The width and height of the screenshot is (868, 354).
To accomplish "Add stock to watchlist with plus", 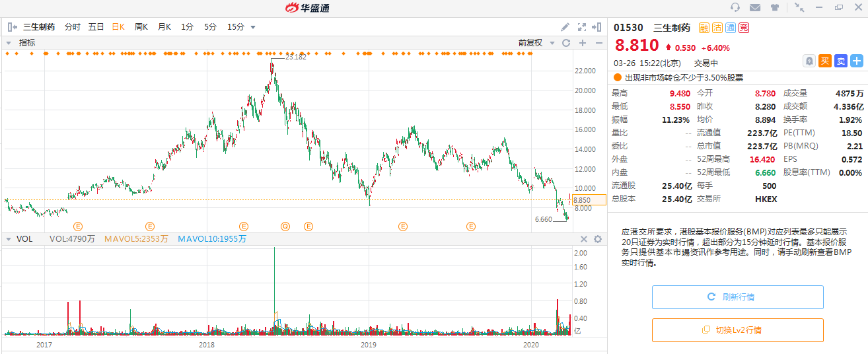I will pos(857,61).
